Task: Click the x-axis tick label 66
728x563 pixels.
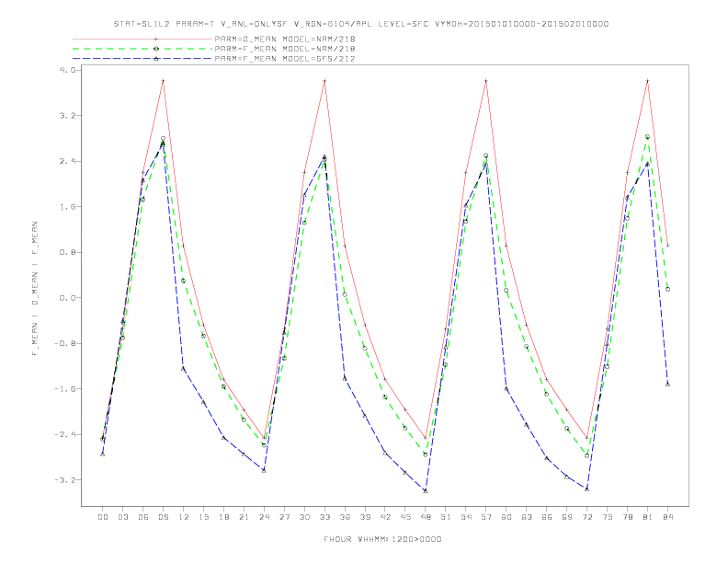Action: coord(547,517)
